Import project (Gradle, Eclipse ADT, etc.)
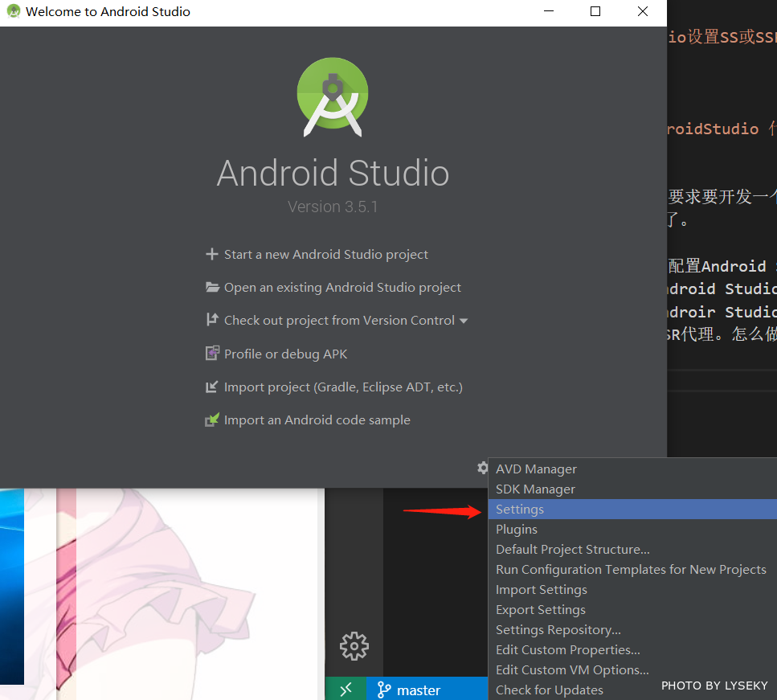The height and width of the screenshot is (700, 777). (x=343, y=387)
